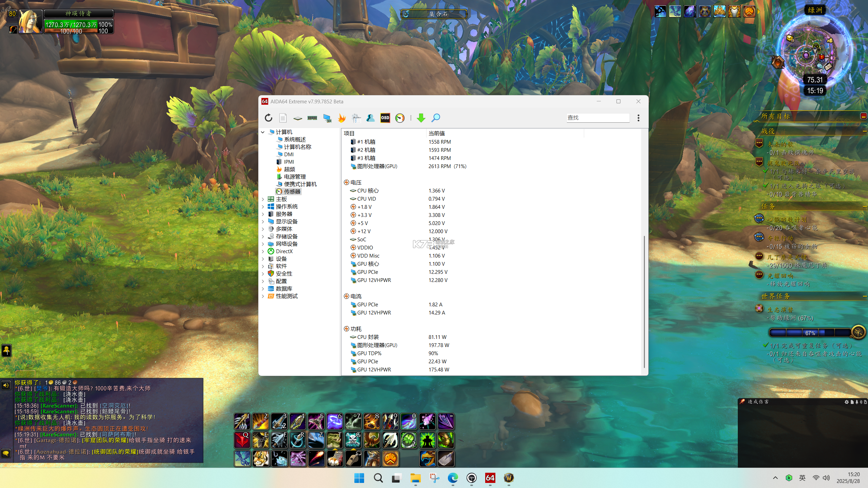Click the chat speaker voice icon
This screenshot has height=488, width=868.
[x=6, y=385]
